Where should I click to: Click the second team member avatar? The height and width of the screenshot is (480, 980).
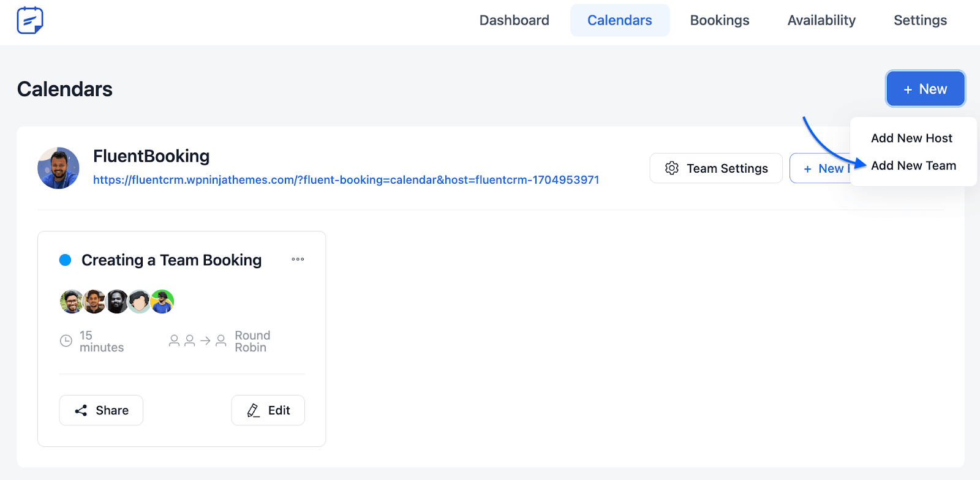(94, 301)
